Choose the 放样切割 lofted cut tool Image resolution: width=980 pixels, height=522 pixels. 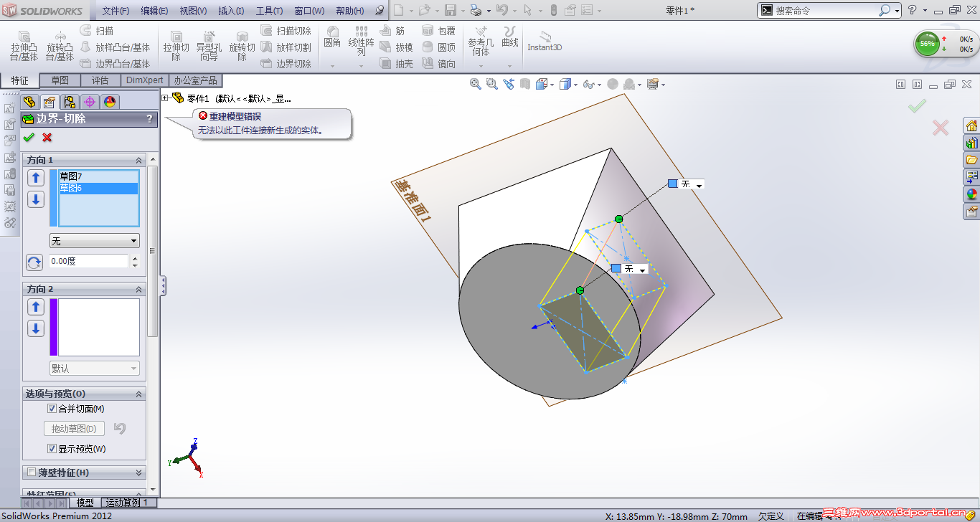(x=286, y=47)
